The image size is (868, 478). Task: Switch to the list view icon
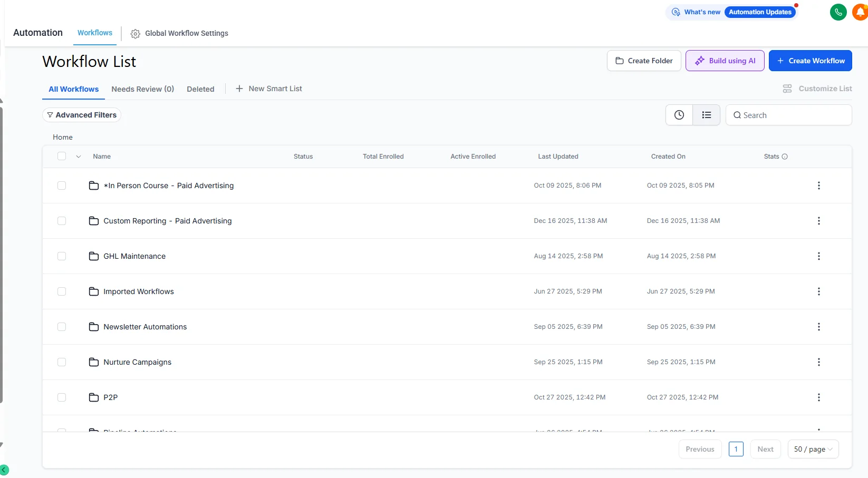tap(707, 115)
